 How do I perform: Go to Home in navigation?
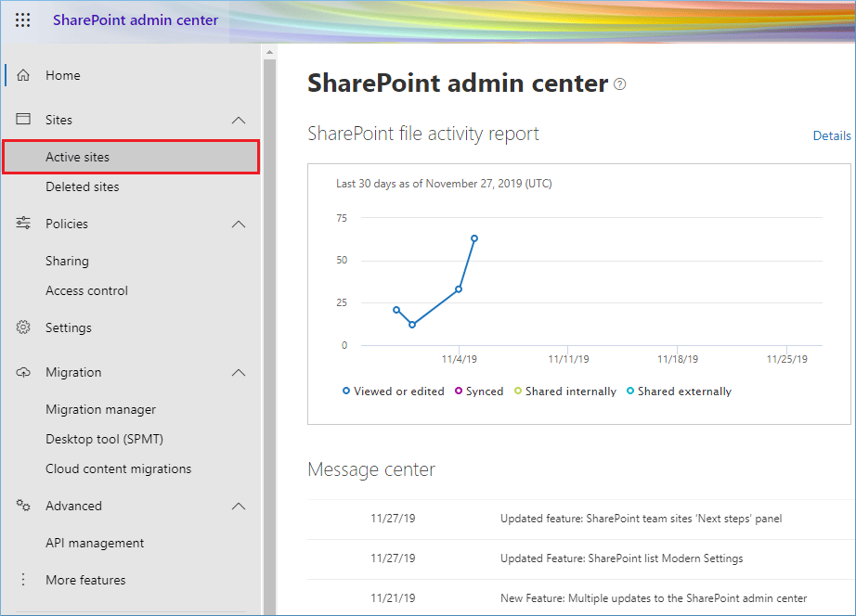63,75
